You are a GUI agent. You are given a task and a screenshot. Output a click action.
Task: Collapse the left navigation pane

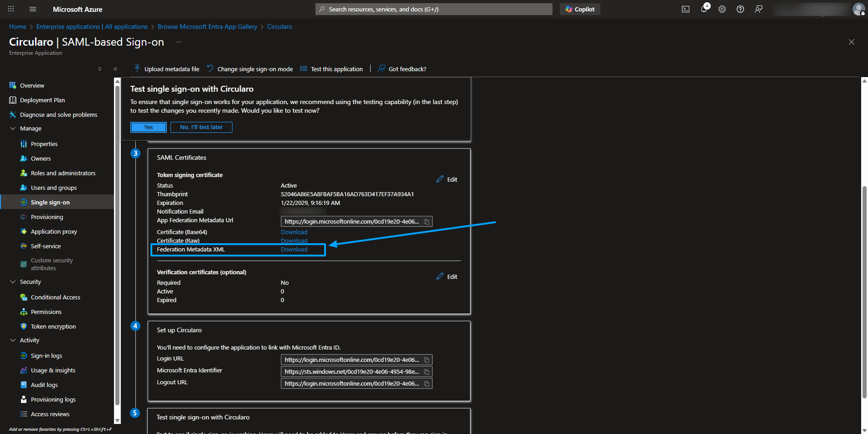click(x=115, y=69)
